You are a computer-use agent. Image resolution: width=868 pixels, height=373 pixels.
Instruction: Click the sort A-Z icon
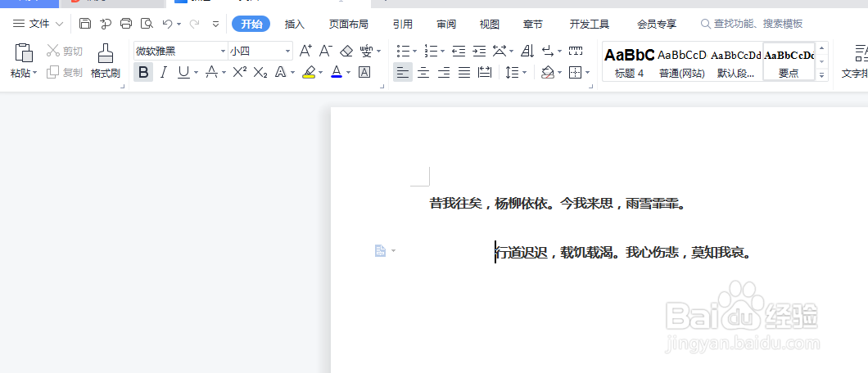pos(527,52)
